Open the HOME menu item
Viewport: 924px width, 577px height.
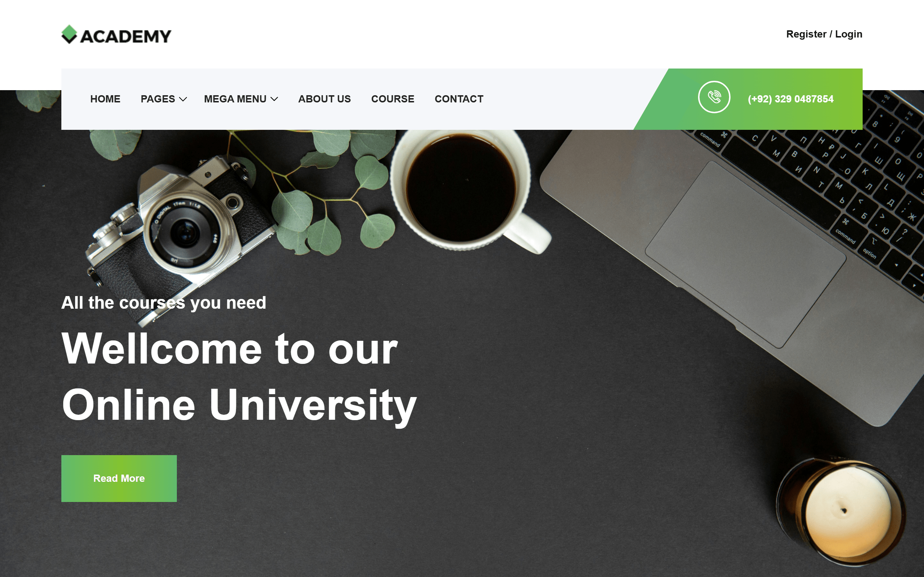(x=105, y=99)
